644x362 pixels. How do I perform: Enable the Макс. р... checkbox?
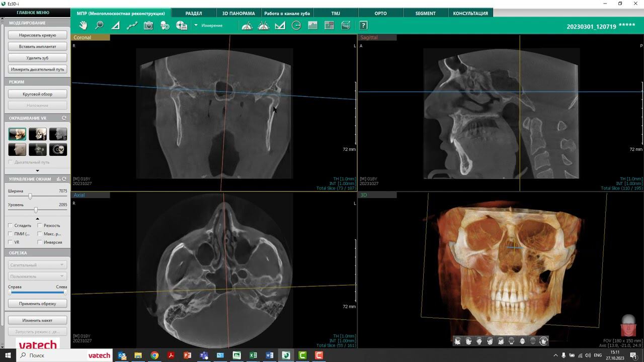click(x=40, y=234)
